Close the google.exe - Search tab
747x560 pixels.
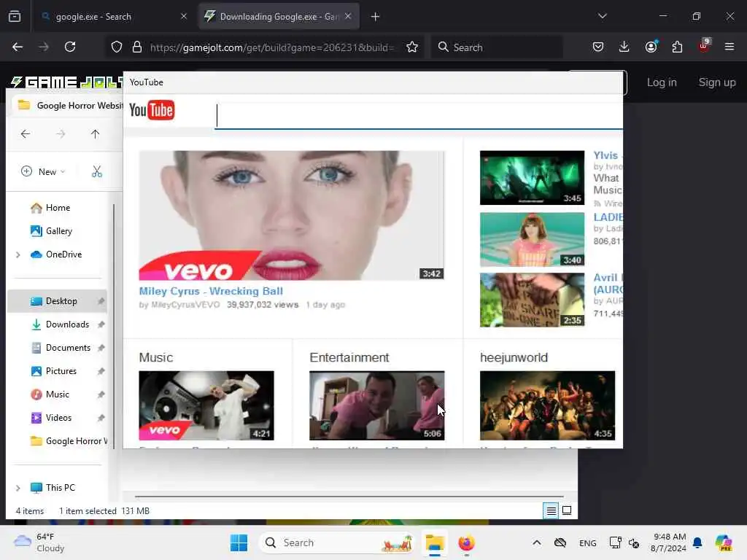click(184, 16)
